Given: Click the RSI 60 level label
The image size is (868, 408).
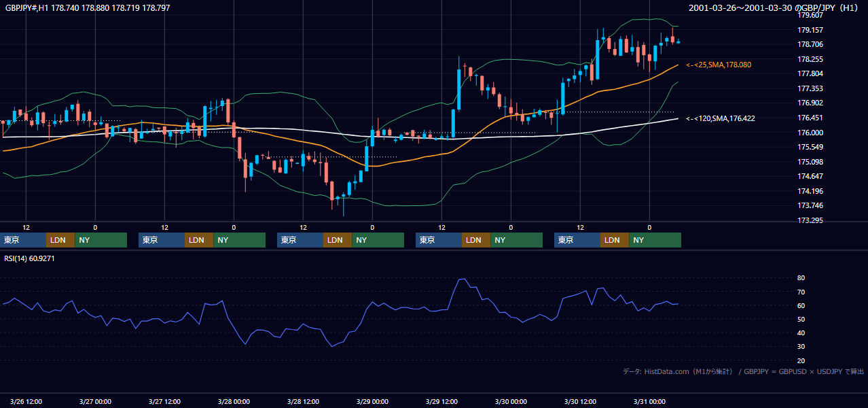Looking at the screenshot, I should (x=801, y=305).
